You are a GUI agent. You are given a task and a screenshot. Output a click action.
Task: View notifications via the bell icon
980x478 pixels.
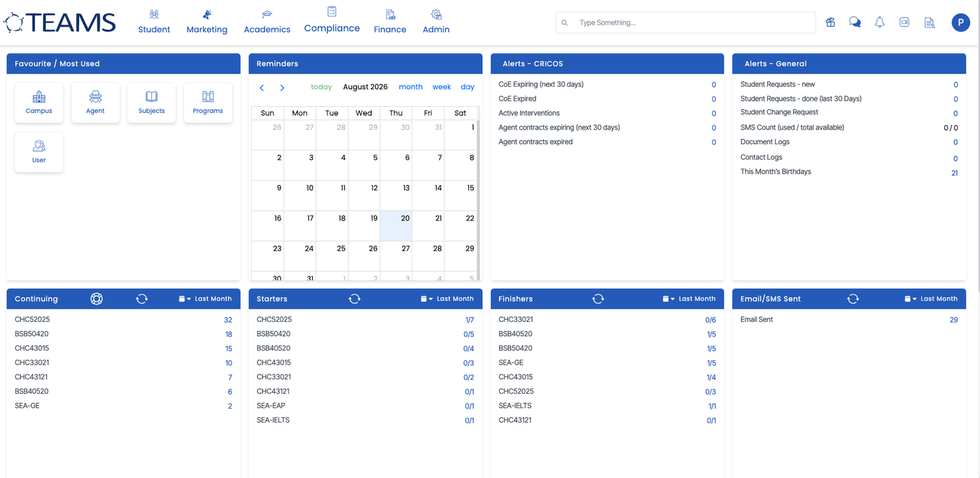coord(880,22)
